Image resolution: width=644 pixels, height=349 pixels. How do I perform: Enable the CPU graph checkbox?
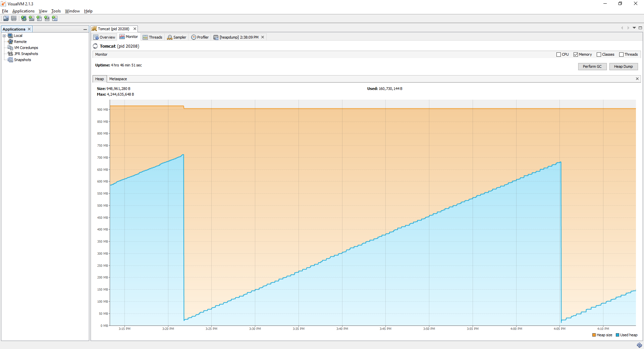[x=558, y=54]
